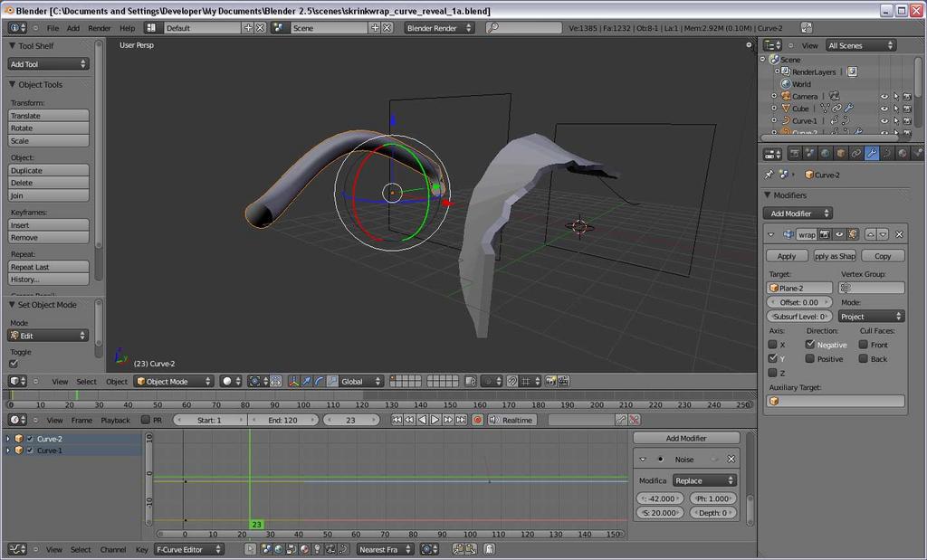Open the Blender Render engine dropdown
The image size is (927, 560).
tap(439, 28)
